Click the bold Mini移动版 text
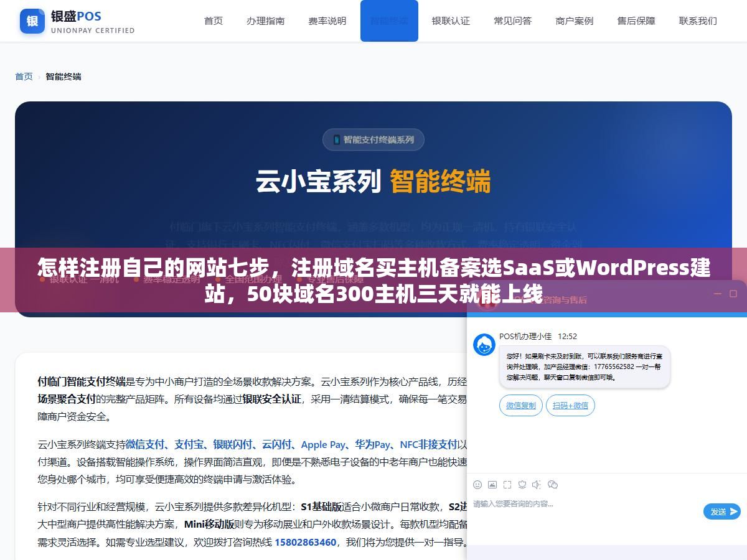747x560 pixels. click(209, 524)
